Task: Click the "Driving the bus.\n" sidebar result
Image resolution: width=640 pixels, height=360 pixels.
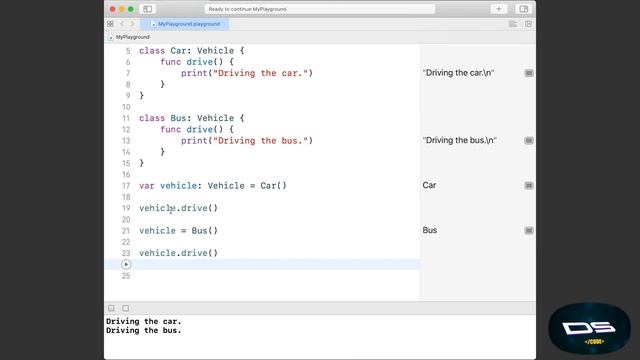Action: pos(459,140)
